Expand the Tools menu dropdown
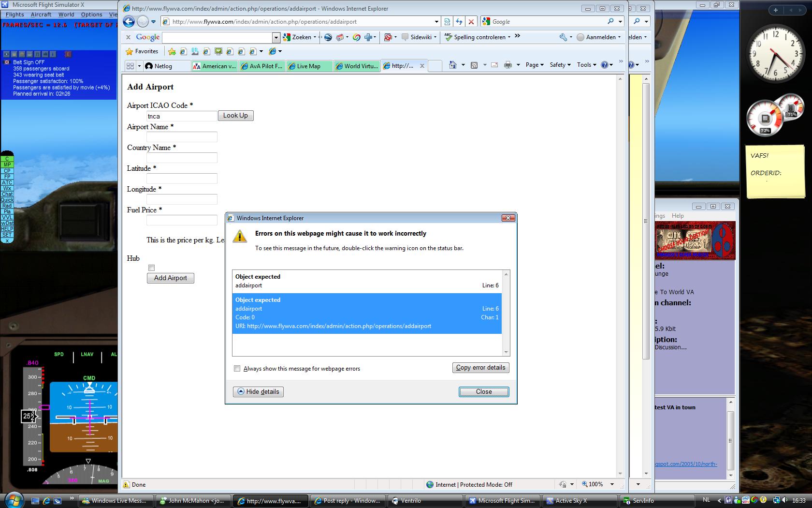The height and width of the screenshot is (508, 812). point(586,65)
